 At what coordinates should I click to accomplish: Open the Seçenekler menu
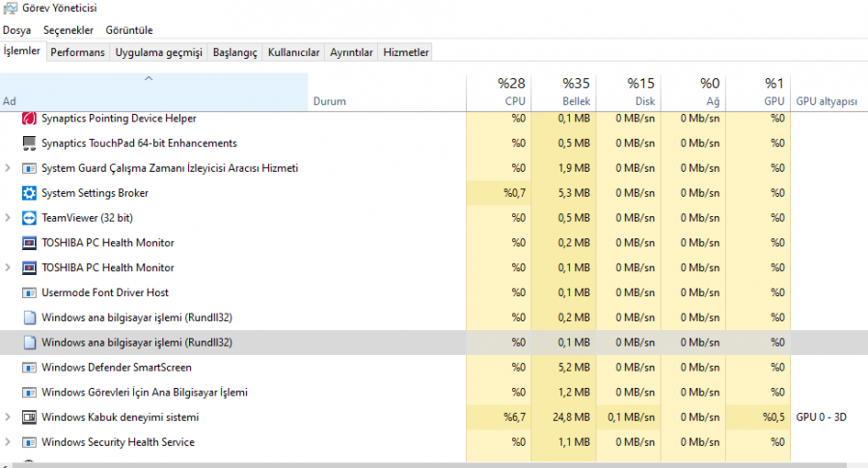coord(68,30)
